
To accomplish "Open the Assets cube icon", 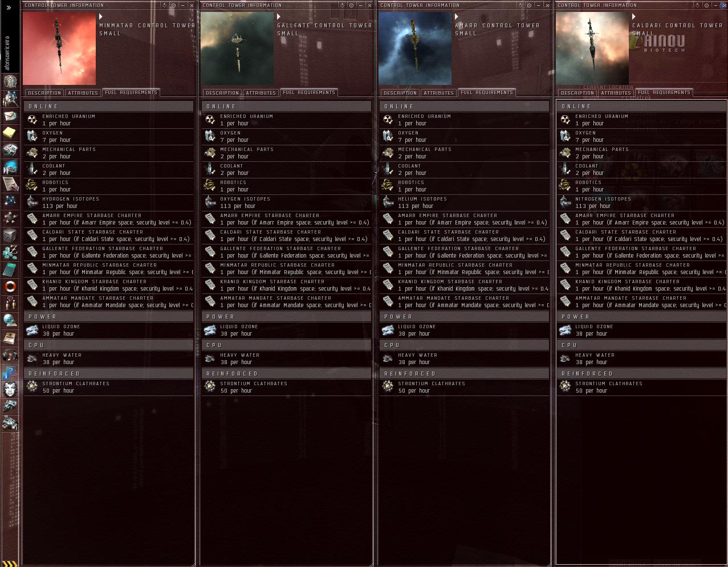I will coord(10,235).
